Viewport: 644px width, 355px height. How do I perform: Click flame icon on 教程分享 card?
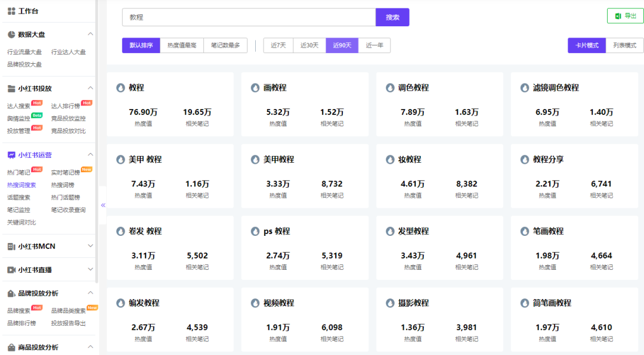tap(525, 160)
